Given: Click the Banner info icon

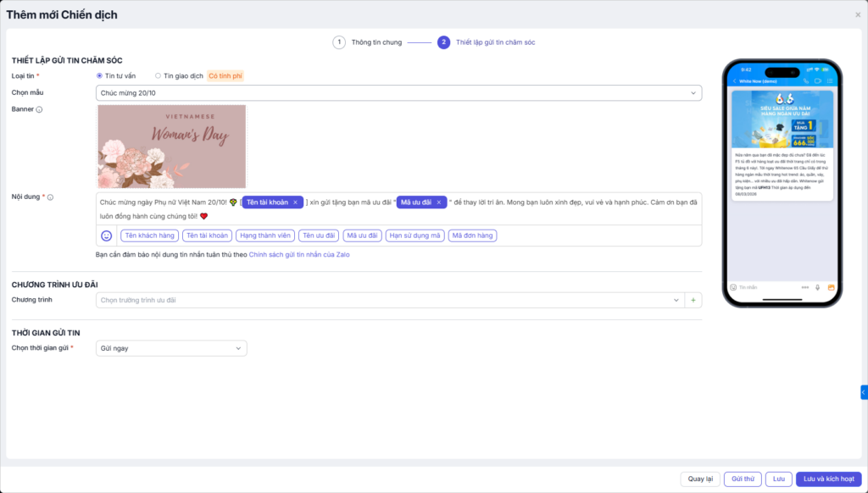Looking at the screenshot, I should (39, 109).
